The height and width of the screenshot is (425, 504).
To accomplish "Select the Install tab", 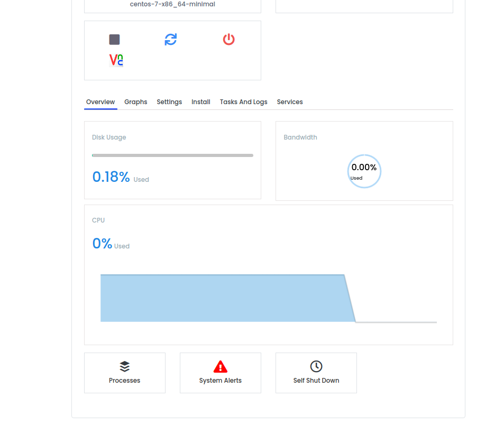I will (201, 102).
